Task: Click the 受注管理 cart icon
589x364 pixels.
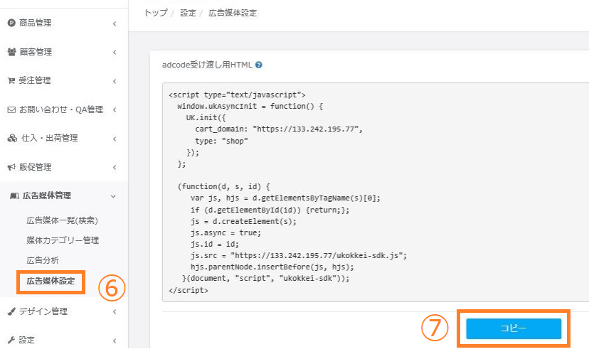Action: [11, 81]
